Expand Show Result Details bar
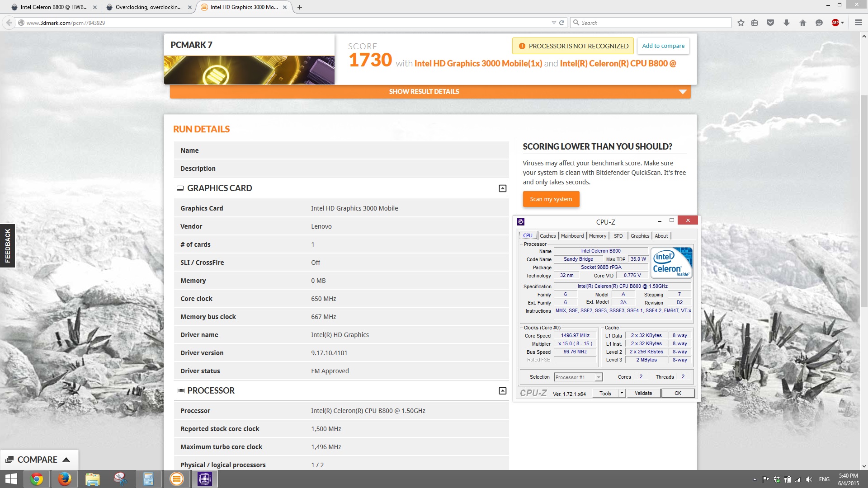This screenshot has height=488, width=868. click(x=430, y=92)
